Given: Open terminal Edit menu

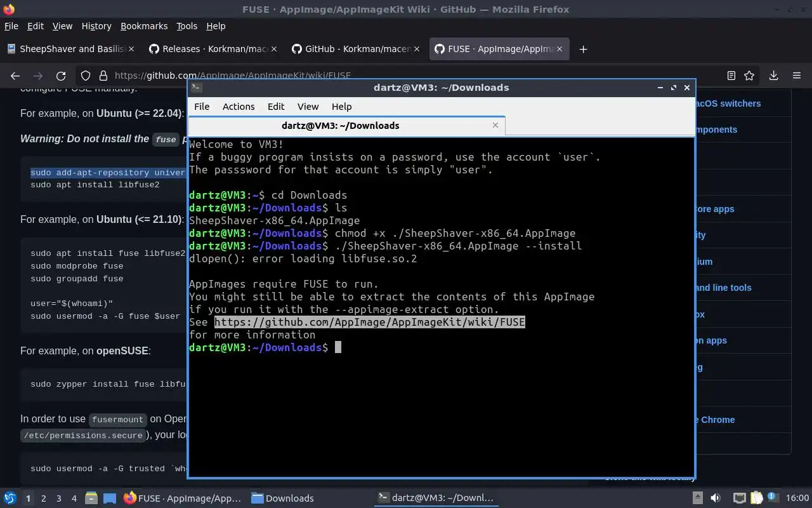Looking at the screenshot, I should point(276,107).
